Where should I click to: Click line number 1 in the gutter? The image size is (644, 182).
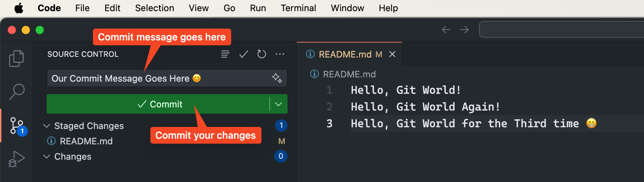click(x=329, y=90)
